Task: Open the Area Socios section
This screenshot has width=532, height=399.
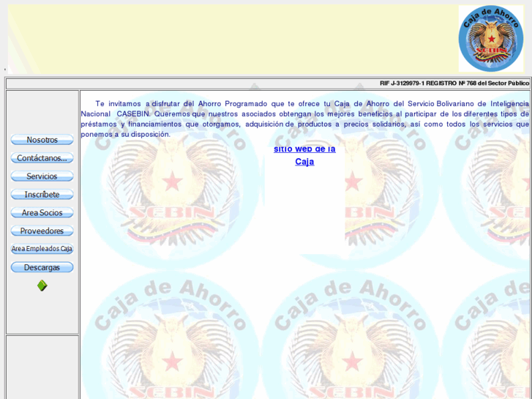Action: (x=42, y=212)
